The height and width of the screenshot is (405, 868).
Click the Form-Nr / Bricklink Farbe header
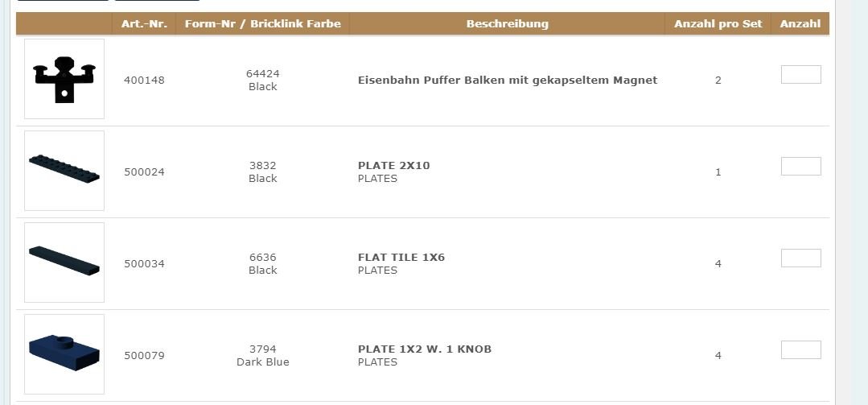pos(262,23)
